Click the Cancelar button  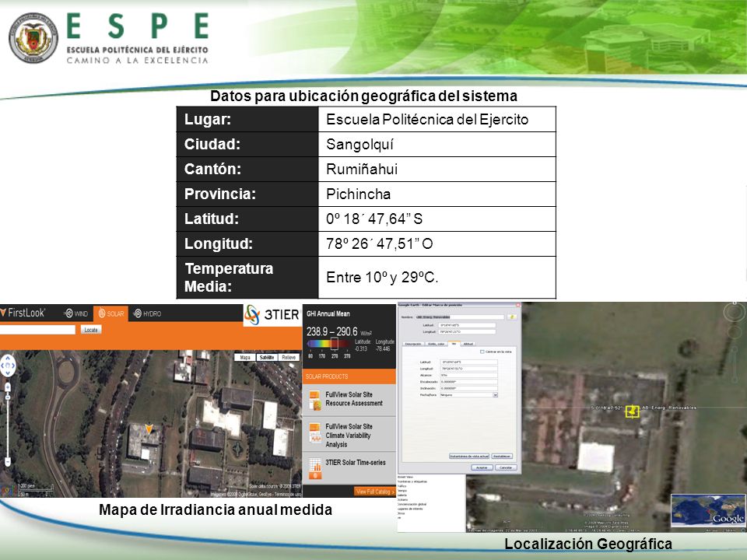[506, 467]
